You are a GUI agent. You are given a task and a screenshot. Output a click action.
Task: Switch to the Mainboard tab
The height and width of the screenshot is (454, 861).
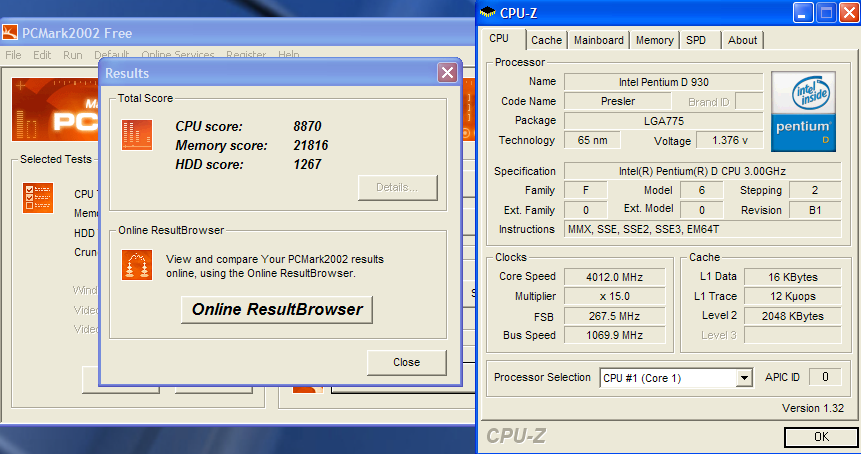pos(599,40)
